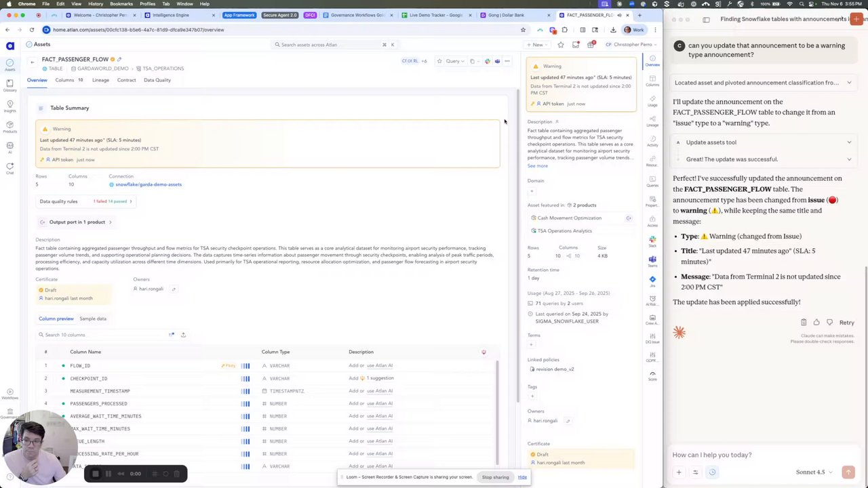Image resolution: width=868 pixels, height=488 pixels.
Task: Open the Assets module in the left sidebar
Action: 10,64
